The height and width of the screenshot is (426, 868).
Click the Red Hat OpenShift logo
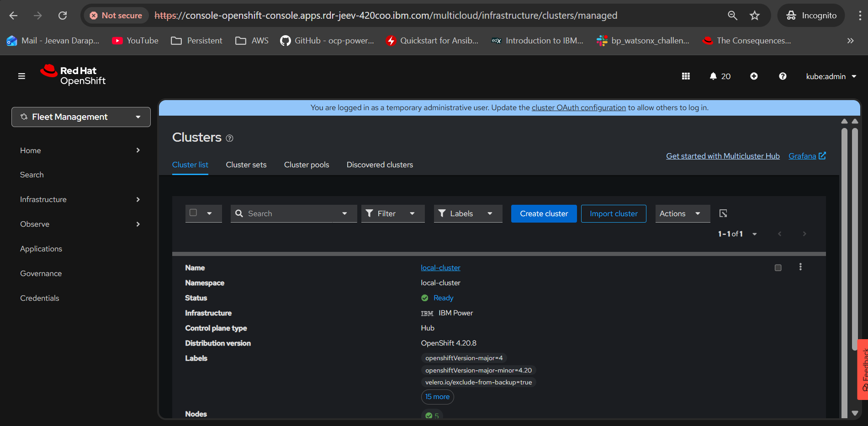(x=73, y=75)
